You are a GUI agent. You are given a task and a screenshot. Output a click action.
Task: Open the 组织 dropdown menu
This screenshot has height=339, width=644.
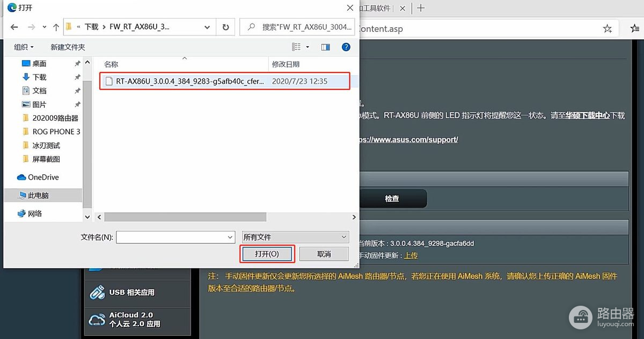tap(24, 47)
